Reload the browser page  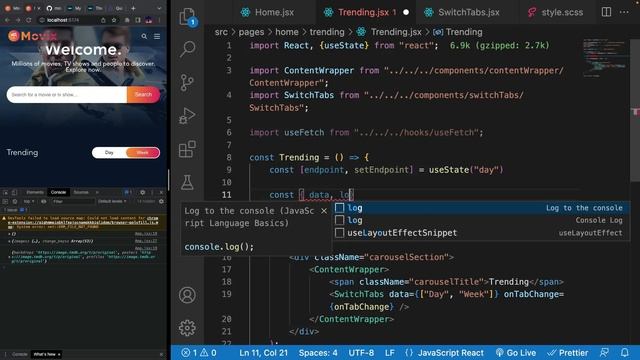29,20
